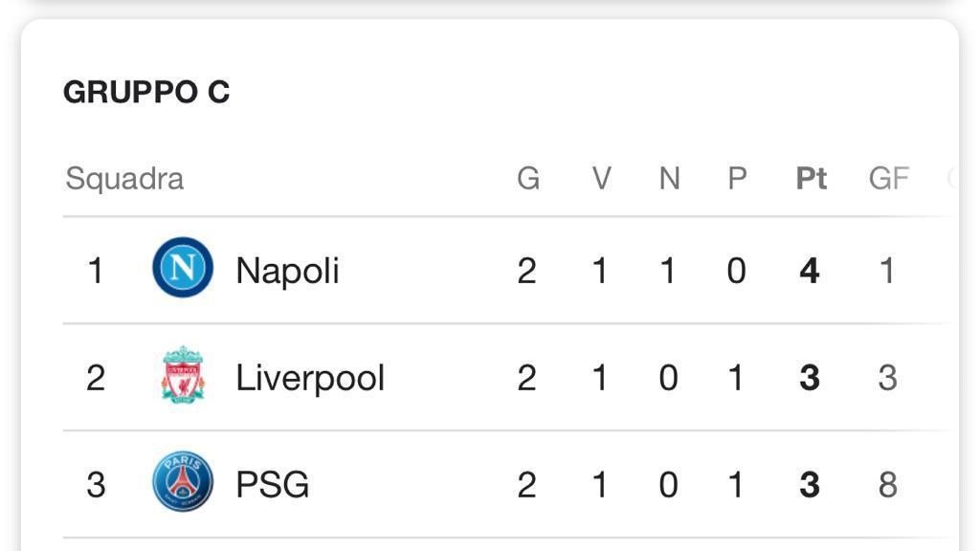980x551 pixels.
Task: Click Napoli's points value of 4
Action: (810, 271)
